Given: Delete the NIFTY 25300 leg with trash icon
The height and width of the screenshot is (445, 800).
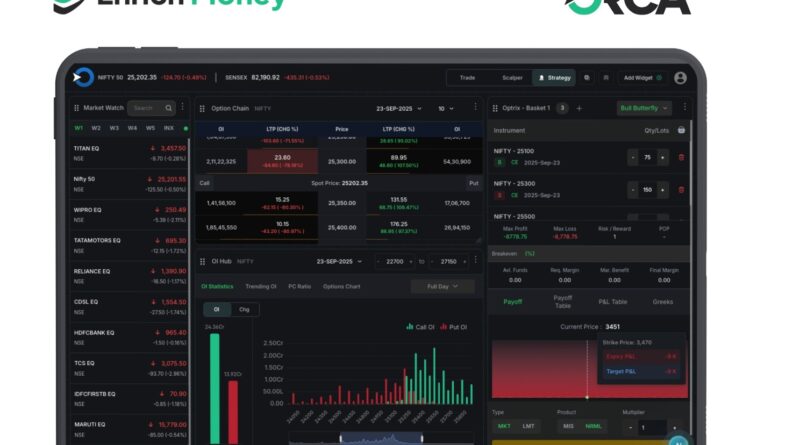Looking at the screenshot, I should pyautogui.click(x=681, y=190).
